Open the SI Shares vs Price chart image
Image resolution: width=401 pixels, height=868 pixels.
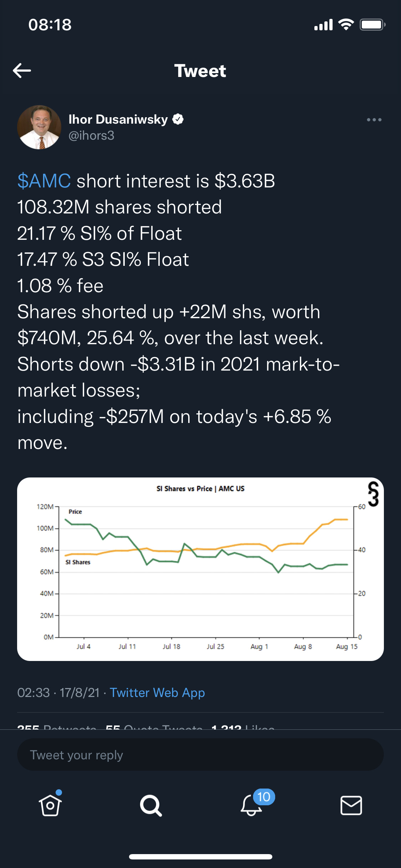pos(200,569)
